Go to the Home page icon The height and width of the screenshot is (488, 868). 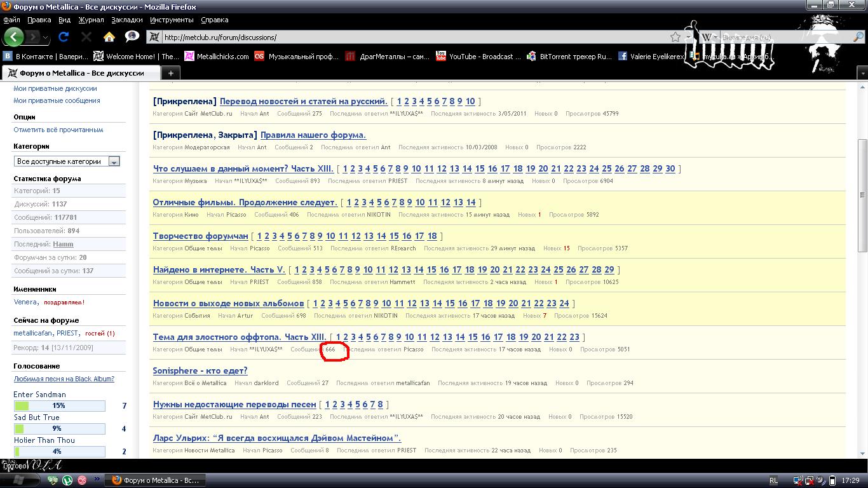(109, 37)
